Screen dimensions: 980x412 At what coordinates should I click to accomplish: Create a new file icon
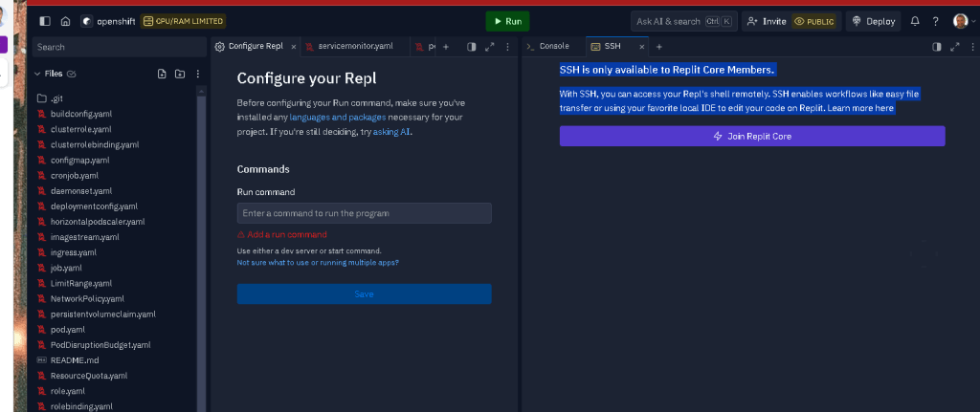[162, 74]
